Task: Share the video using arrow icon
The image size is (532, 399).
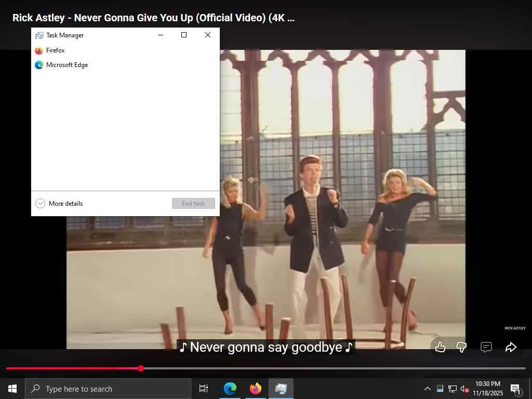Action: [511, 347]
